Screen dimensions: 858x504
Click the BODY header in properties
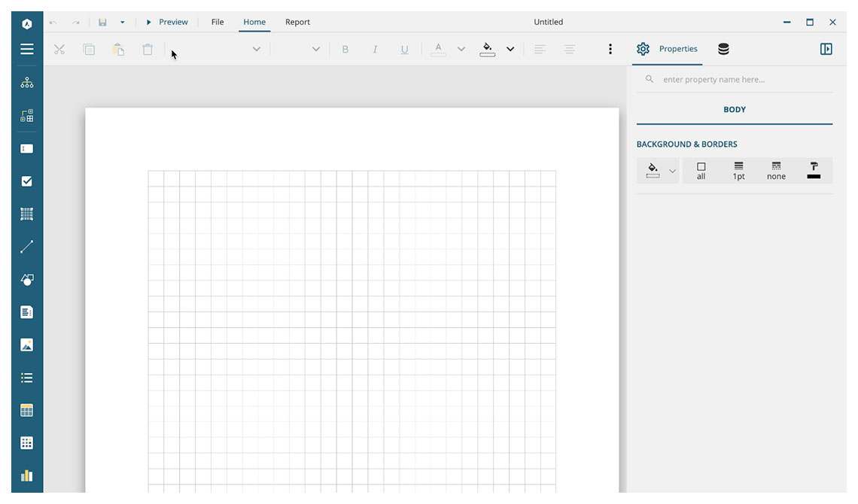pos(735,109)
